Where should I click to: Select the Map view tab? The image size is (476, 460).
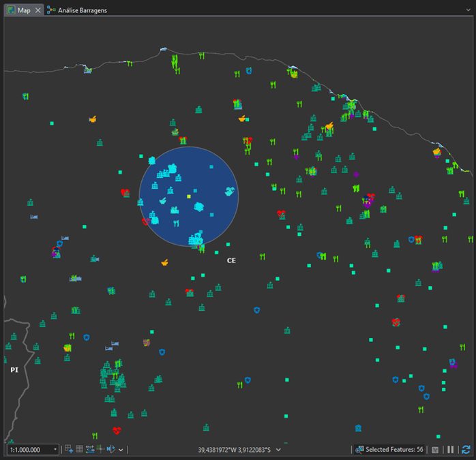(x=24, y=10)
